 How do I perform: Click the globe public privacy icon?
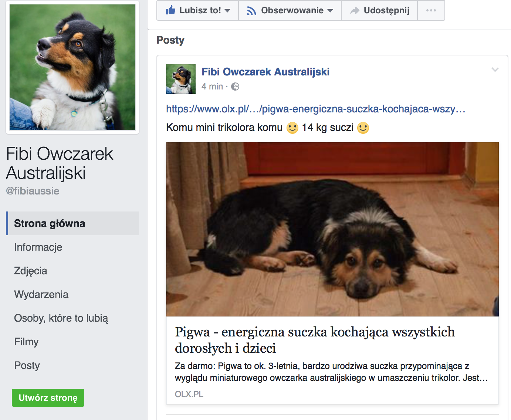[235, 87]
